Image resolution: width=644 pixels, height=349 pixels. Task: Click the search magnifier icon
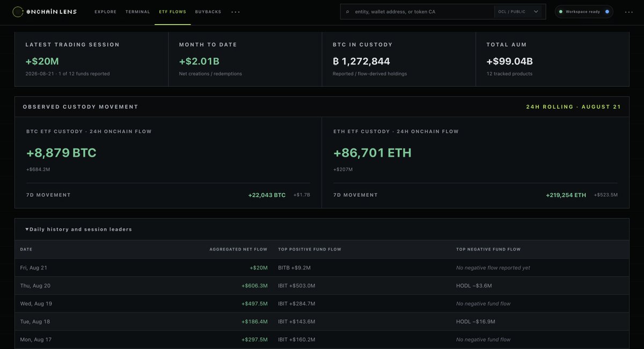tap(347, 12)
